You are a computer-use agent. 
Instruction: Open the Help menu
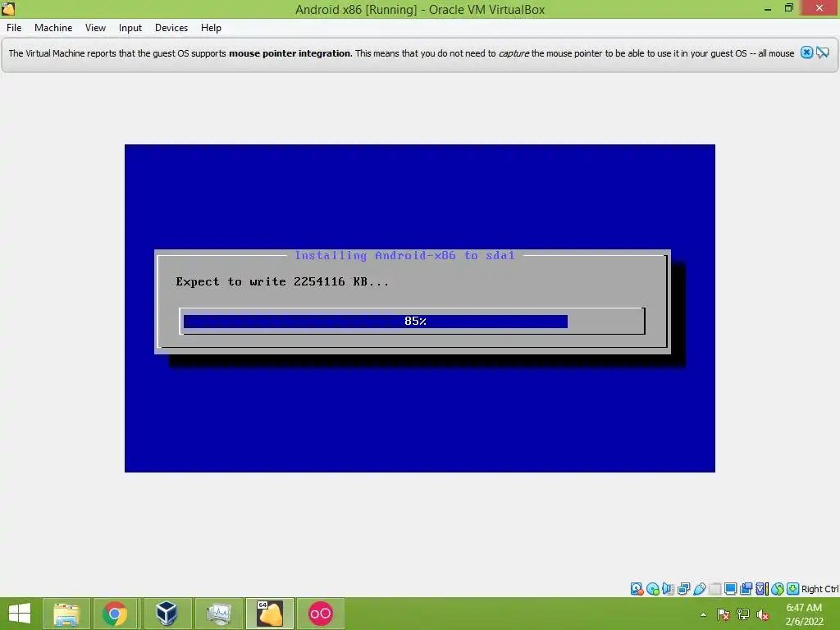(x=211, y=28)
